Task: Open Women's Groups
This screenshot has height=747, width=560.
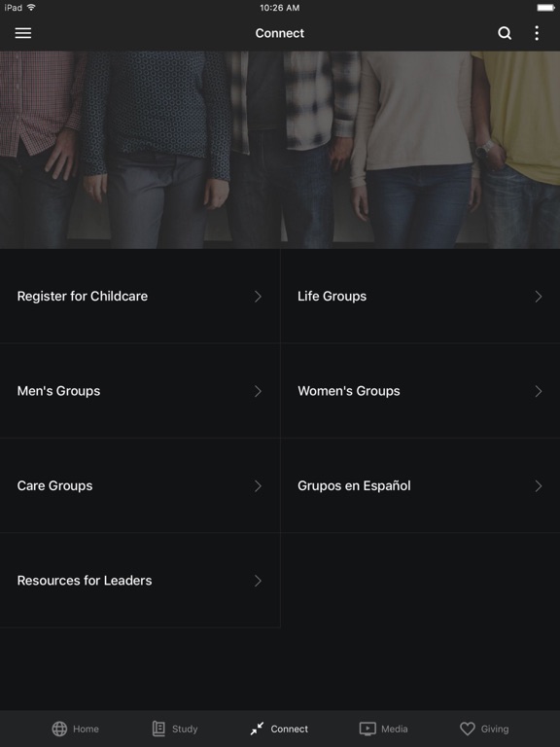Action: [x=420, y=391]
